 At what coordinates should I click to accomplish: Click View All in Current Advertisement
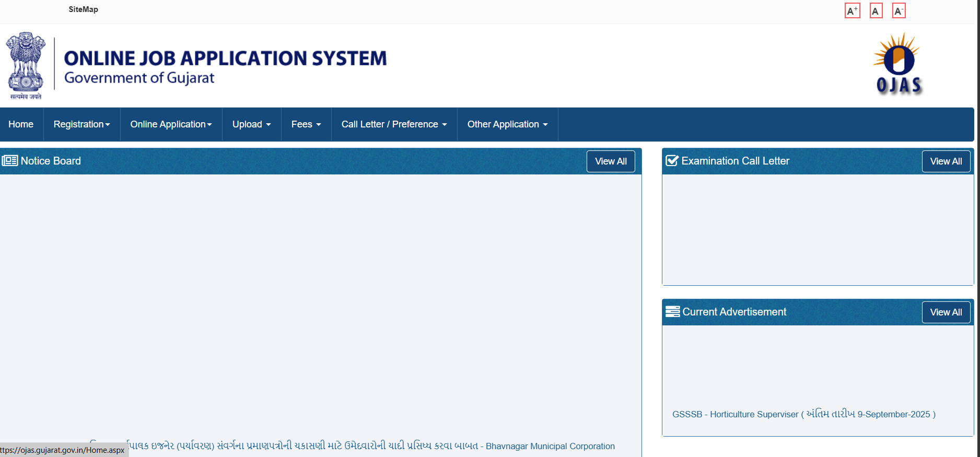946,312
